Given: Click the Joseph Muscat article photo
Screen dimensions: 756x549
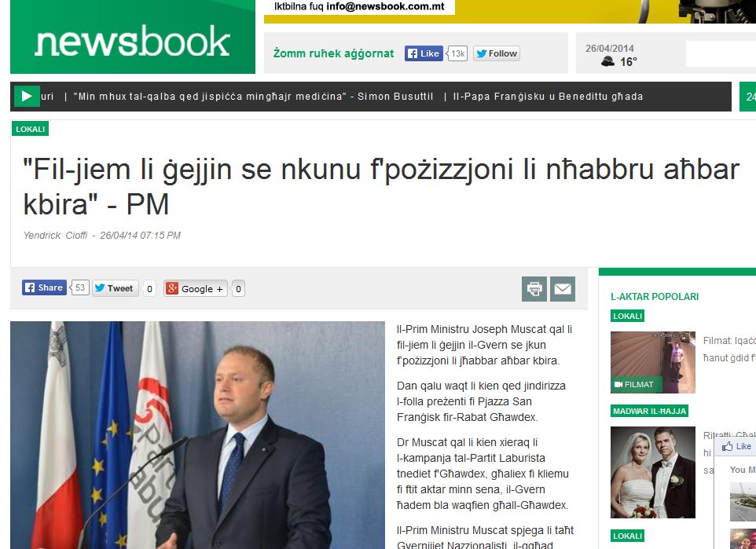Looking at the screenshot, I should click(198, 435).
